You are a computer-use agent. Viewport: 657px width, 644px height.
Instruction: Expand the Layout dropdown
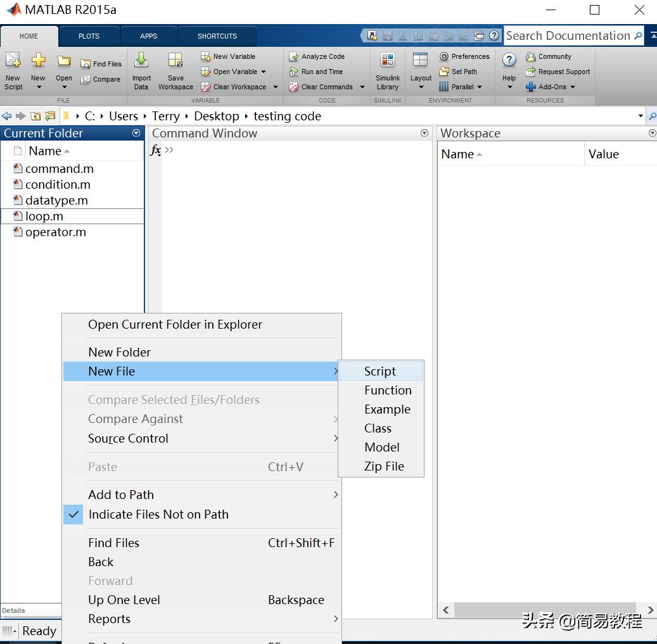point(421,87)
